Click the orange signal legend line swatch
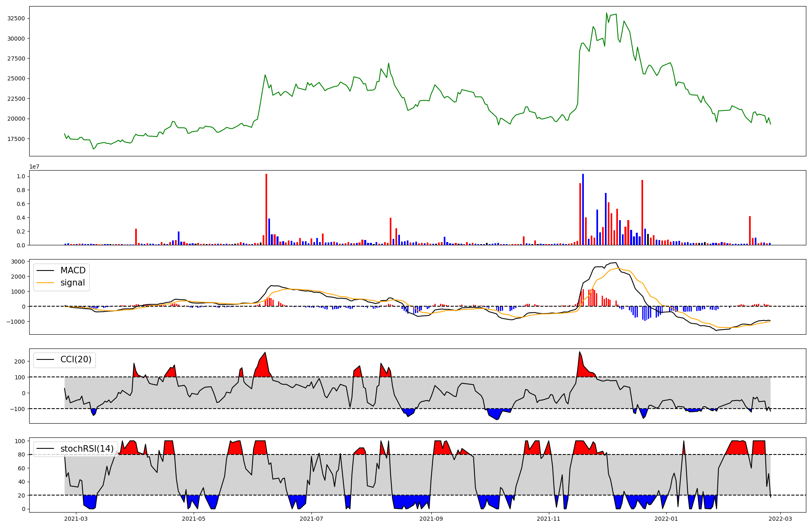The width and height of the screenshot is (812, 528). point(45,283)
